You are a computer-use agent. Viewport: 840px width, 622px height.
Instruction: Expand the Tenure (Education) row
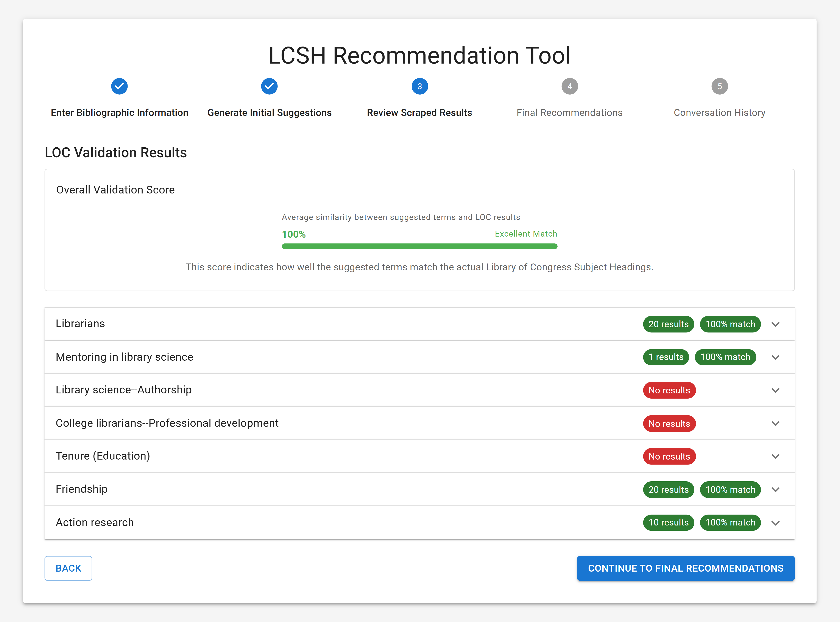coord(776,456)
